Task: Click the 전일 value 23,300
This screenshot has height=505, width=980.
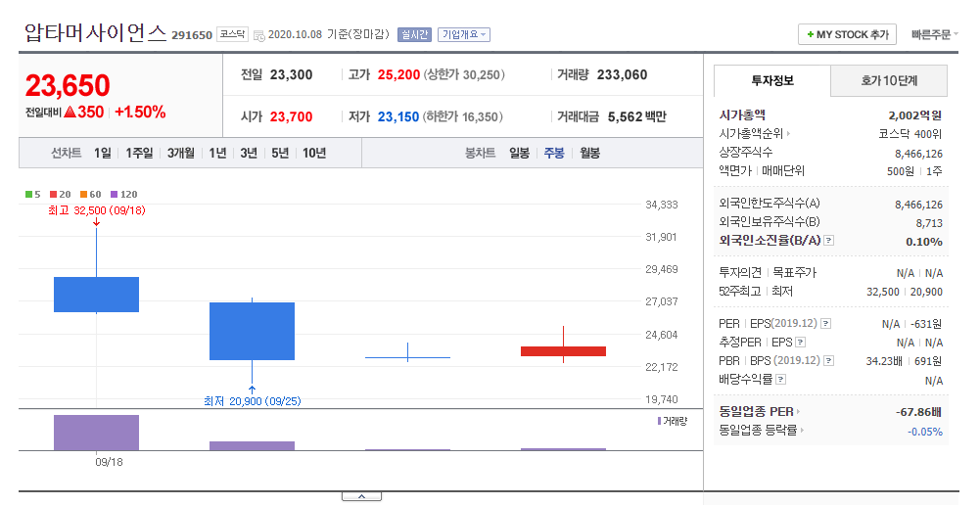Action: 291,75
